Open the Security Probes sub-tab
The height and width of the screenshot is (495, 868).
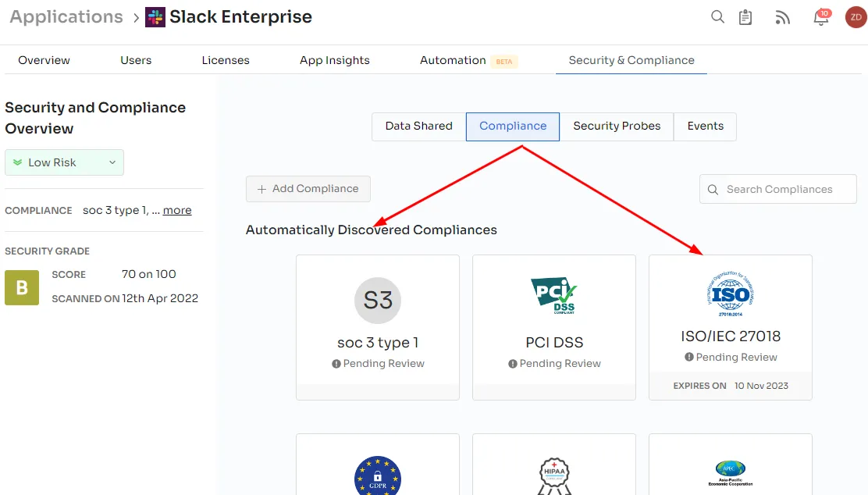[617, 126]
